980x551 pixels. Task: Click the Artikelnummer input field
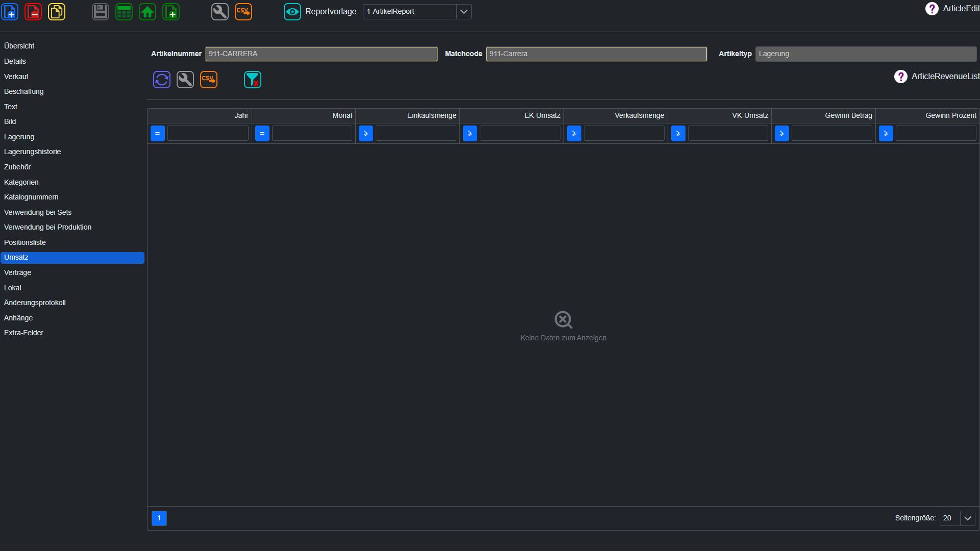[x=321, y=54]
